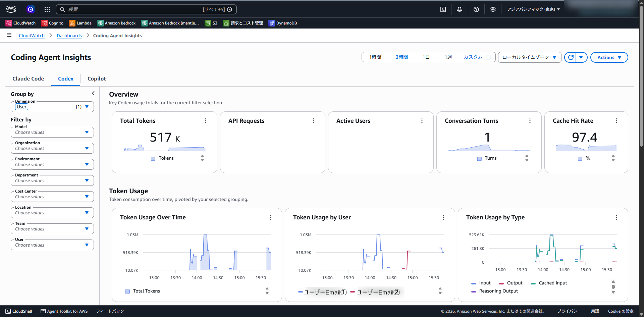Open the side navigation hamburger menu
This screenshot has width=644, height=317.
tap(9, 35)
